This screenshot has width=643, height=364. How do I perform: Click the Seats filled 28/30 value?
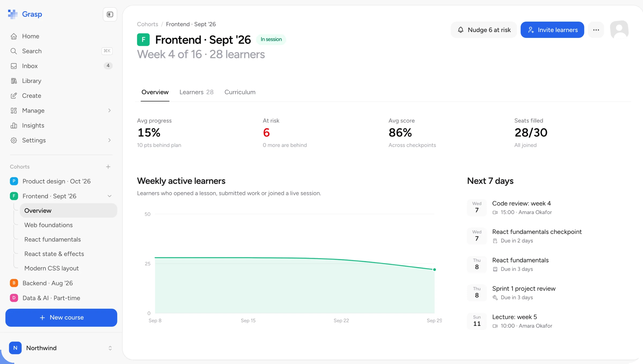531,133
